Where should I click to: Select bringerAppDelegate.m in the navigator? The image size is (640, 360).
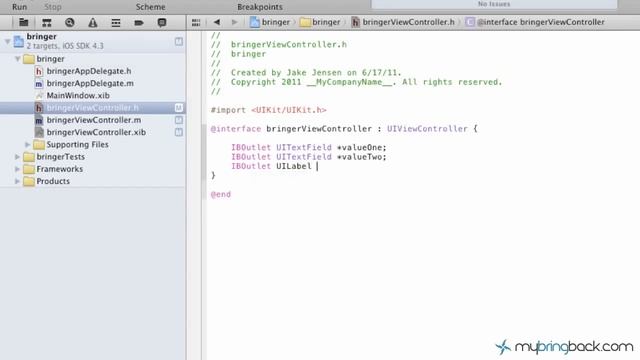[x=90, y=83]
